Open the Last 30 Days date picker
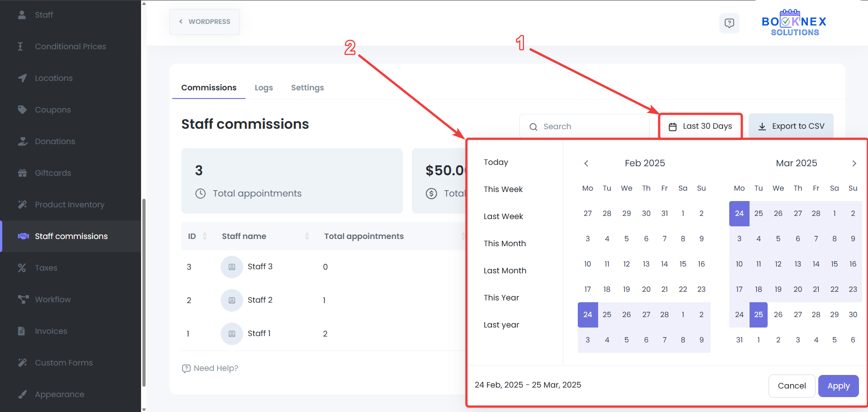 tap(700, 126)
